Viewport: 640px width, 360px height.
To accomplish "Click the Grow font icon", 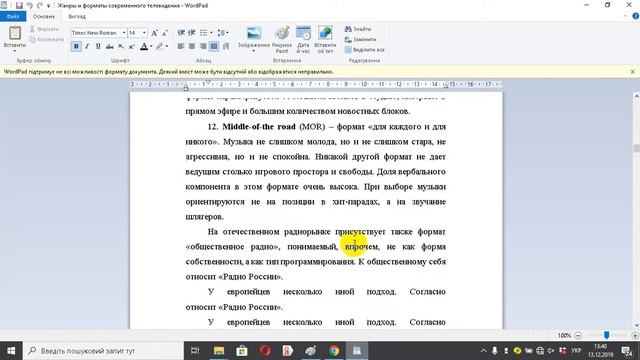I will click(155, 33).
